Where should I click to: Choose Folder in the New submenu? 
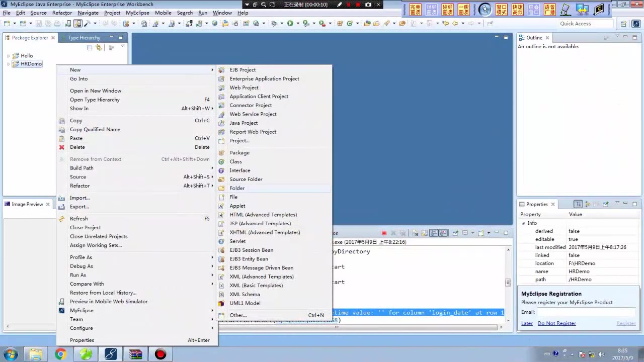click(274, 188)
